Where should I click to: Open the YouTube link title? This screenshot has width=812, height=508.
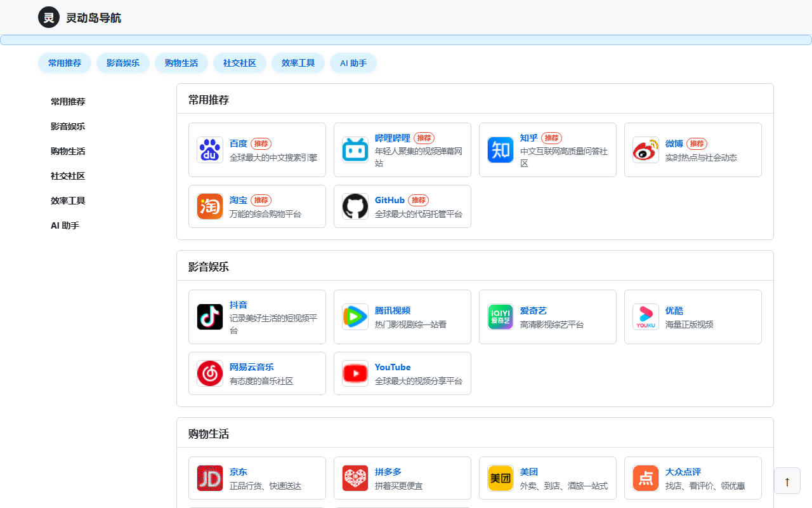click(393, 367)
